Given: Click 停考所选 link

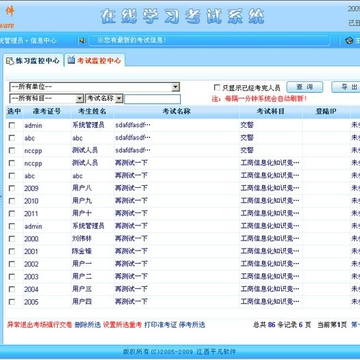Looking at the screenshot, I should pyautogui.click(x=192, y=325).
